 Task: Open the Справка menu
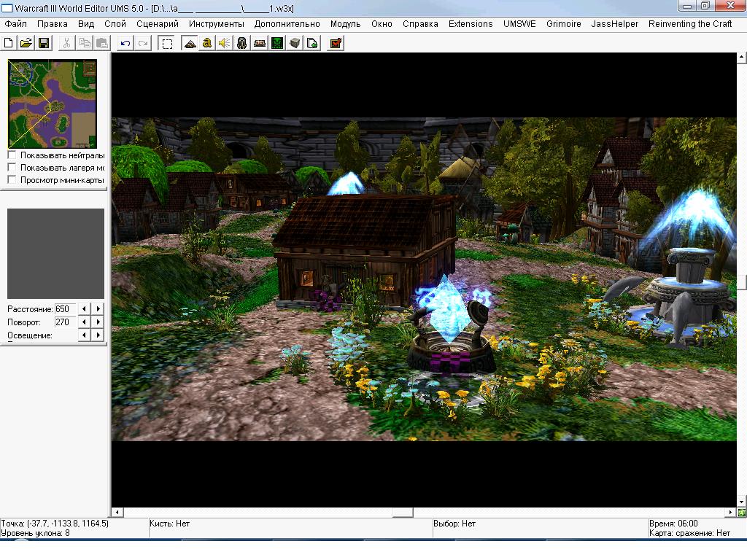420,24
